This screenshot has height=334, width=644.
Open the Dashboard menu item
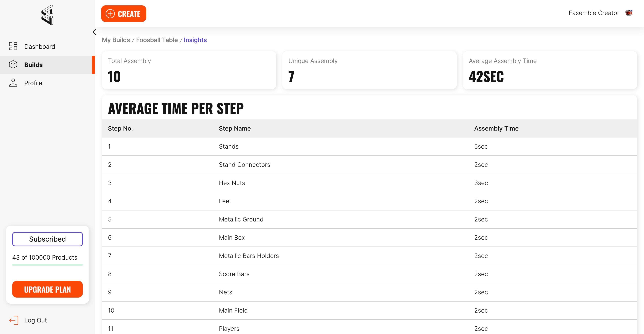click(x=40, y=47)
